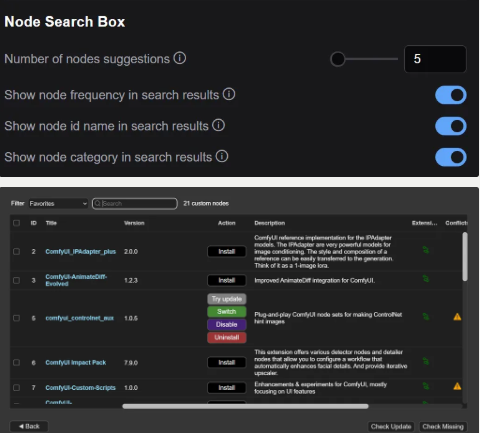Sort the table by the Version column
Screen dimensions: 480x433
point(134,223)
